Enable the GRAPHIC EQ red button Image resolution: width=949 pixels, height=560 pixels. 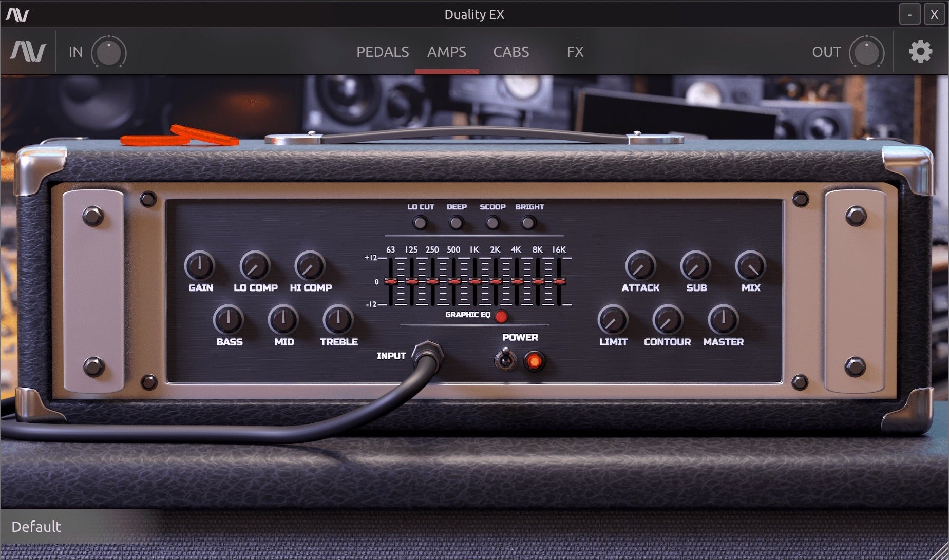coord(501,317)
